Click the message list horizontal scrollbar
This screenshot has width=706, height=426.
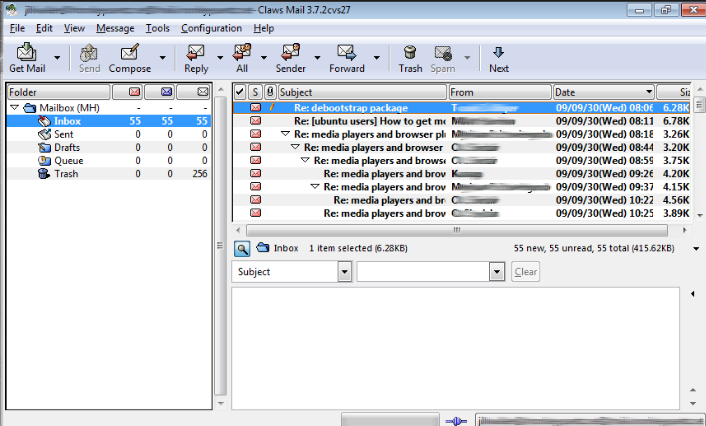[457, 230]
